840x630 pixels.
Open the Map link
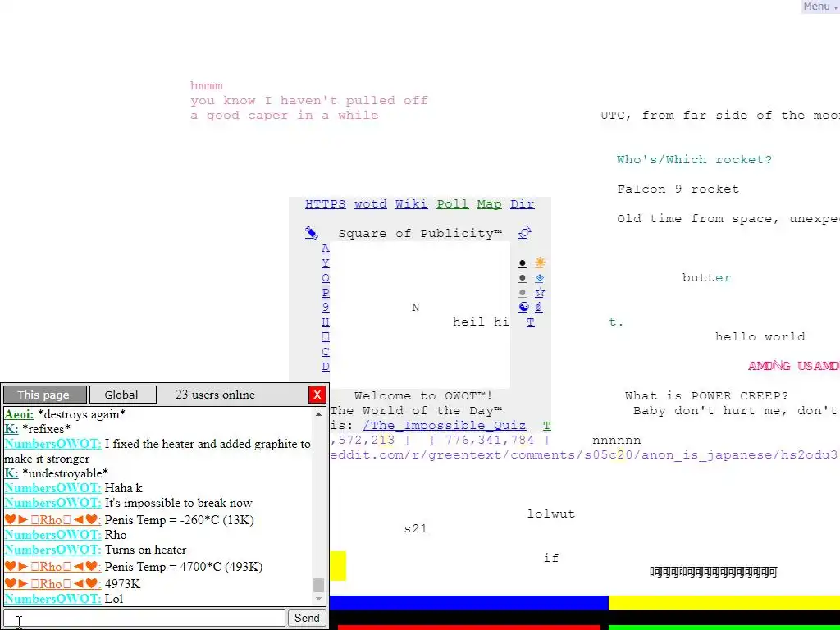[489, 204]
